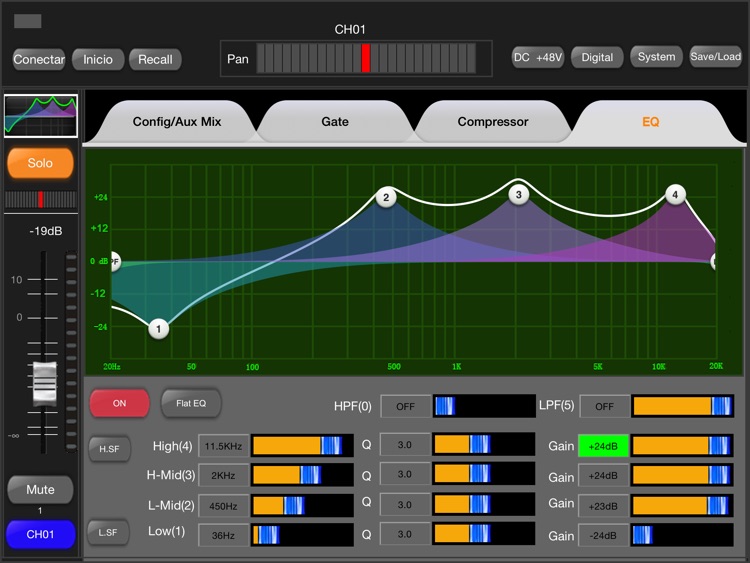Adjust the top Pan slider
Image resolution: width=750 pixels, height=563 pixels.
(366, 58)
